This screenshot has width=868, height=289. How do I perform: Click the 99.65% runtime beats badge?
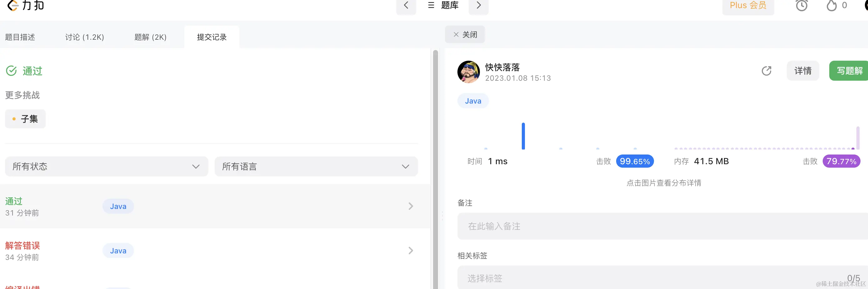pyautogui.click(x=635, y=161)
